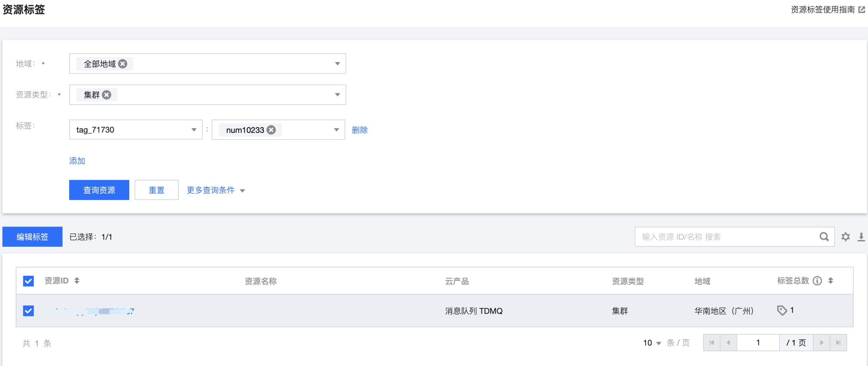Image resolution: width=868 pixels, height=366 pixels.
Task: Expand 更多查询条件 options
Action: pyautogui.click(x=216, y=190)
